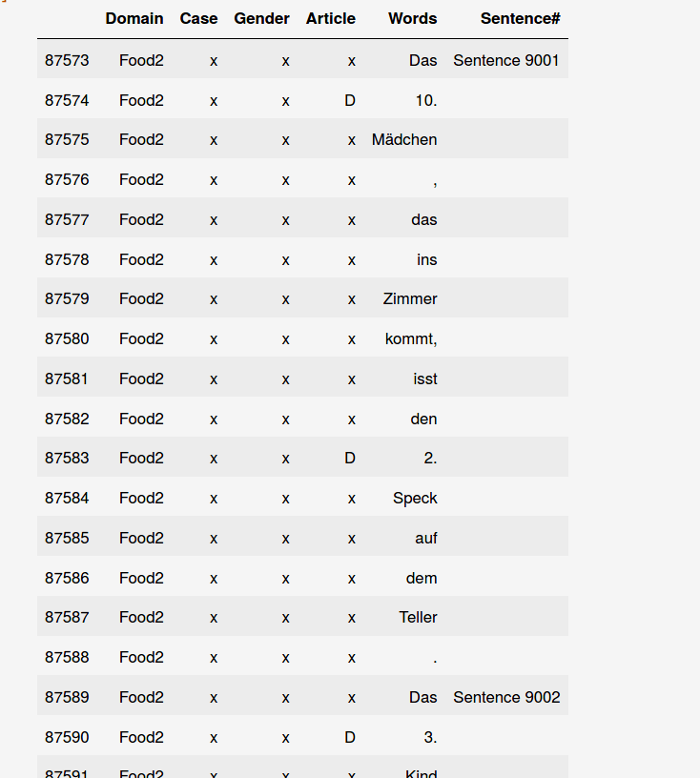Click the word Teller cell

click(418, 617)
